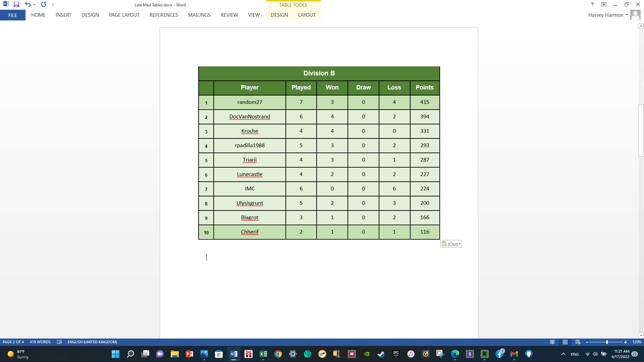The width and height of the screenshot is (644, 362).
Task: Click the Save icon on the Quick Access Toolbar
Action: 16,4
